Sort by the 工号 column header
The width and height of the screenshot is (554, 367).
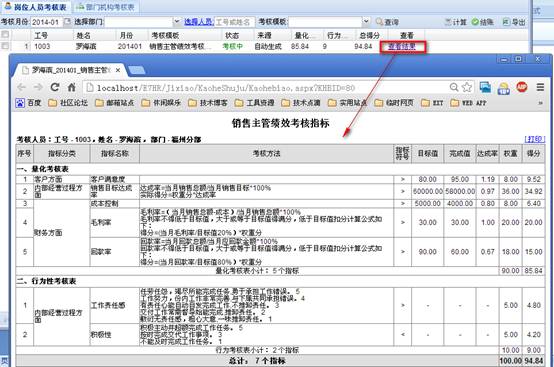coord(52,35)
